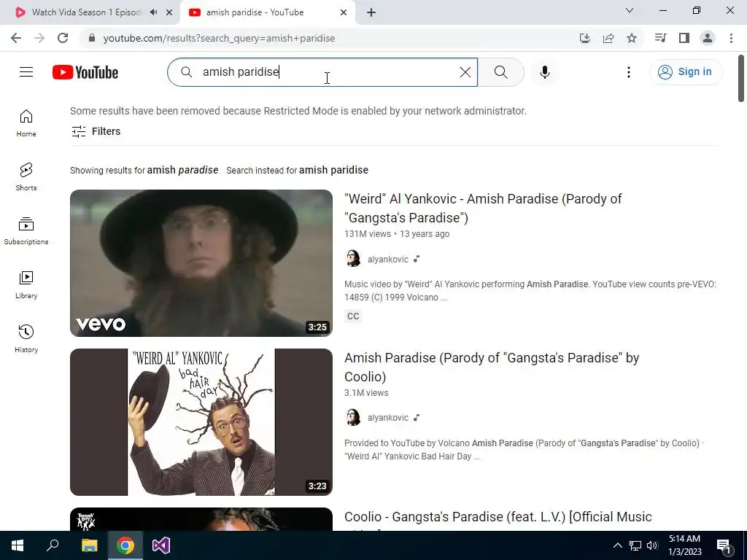Open Chrome three-dot menu
747x560 pixels.
[x=731, y=38]
